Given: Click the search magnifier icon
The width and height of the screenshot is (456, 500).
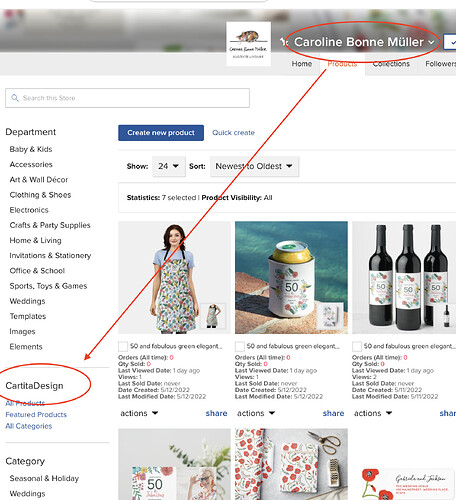Looking at the screenshot, I should click(15, 98).
